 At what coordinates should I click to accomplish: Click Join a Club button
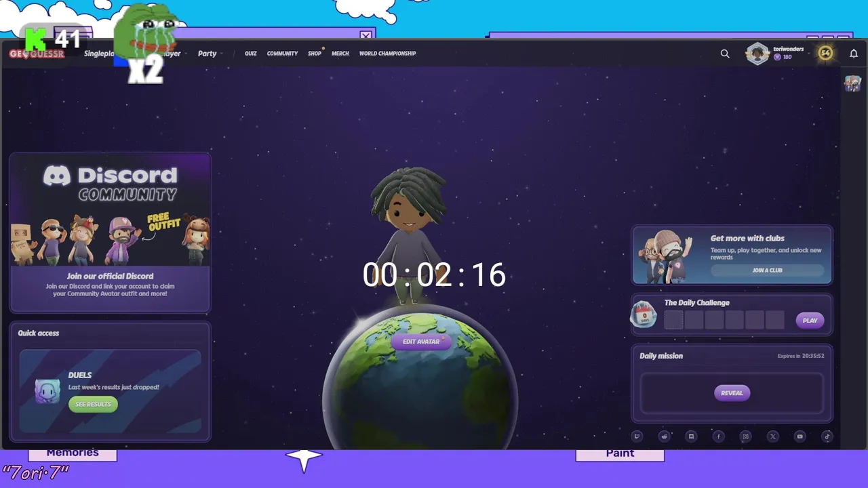[x=767, y=270]
